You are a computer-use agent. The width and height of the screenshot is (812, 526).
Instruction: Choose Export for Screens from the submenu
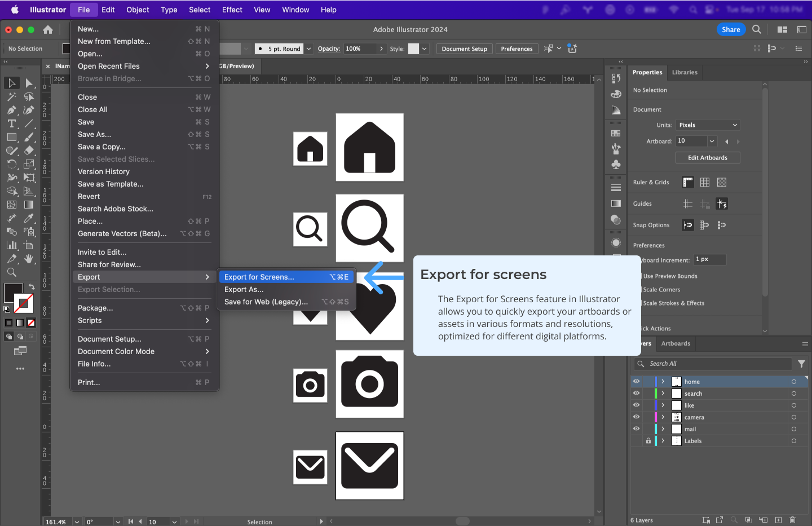point(259,277)
